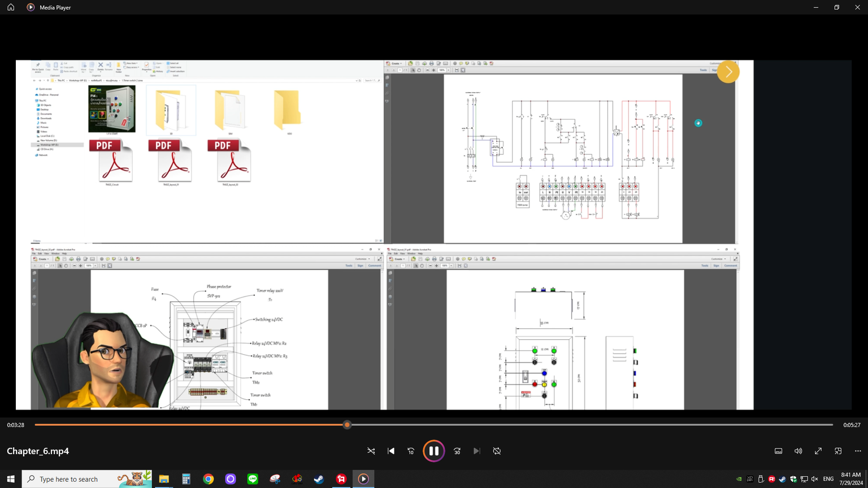Open File Explorer from the taskbar

tap(164, 479)
